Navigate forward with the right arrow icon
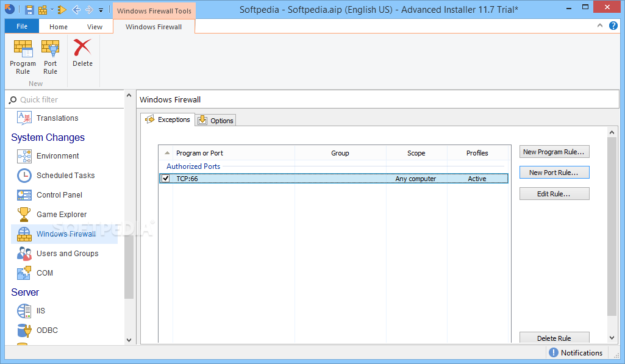 pyautogui.click(x=89, y=10)
